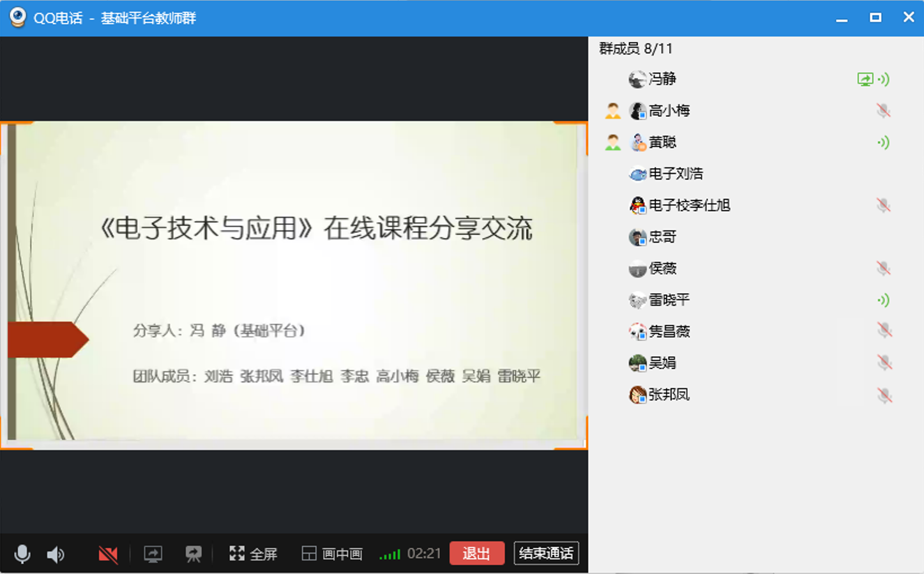Click the presentation whiteboard icon
This screenshot has height=574, width=924.
193,554
